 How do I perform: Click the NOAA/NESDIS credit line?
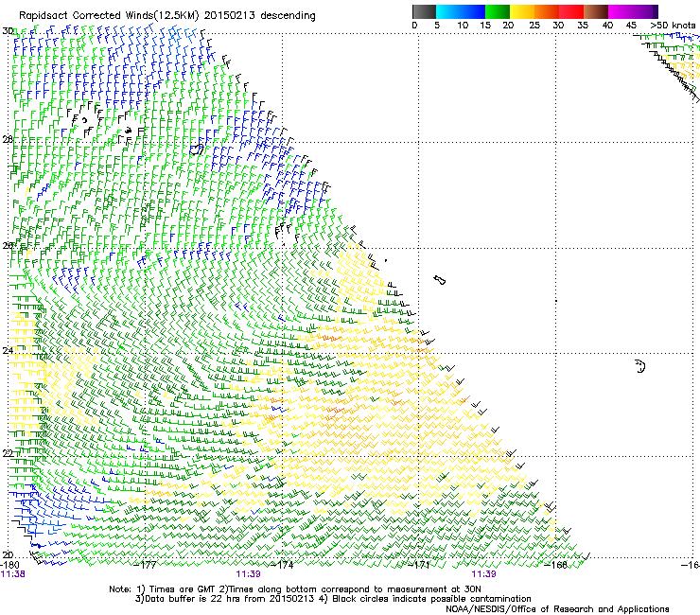tap(557, 609)
